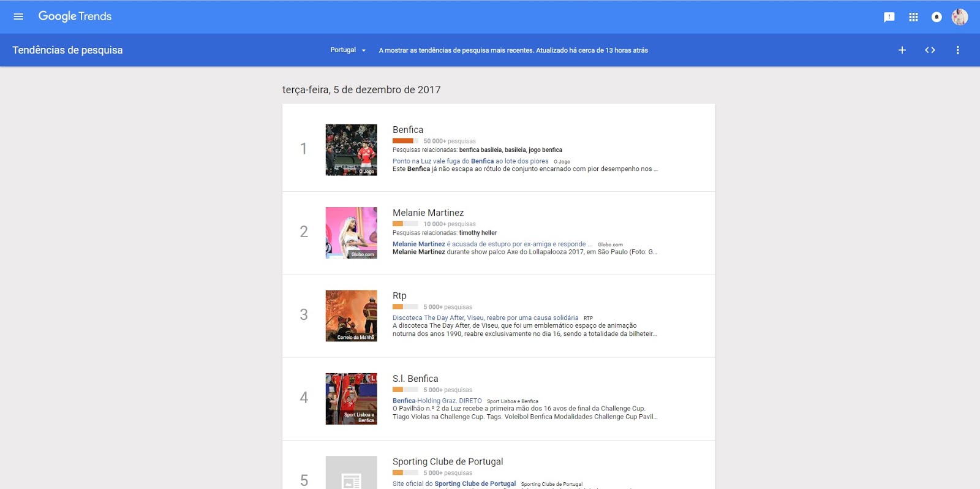Open the embed code icon
This screenshot has height=489, width=980.
(x=930, y=50)
